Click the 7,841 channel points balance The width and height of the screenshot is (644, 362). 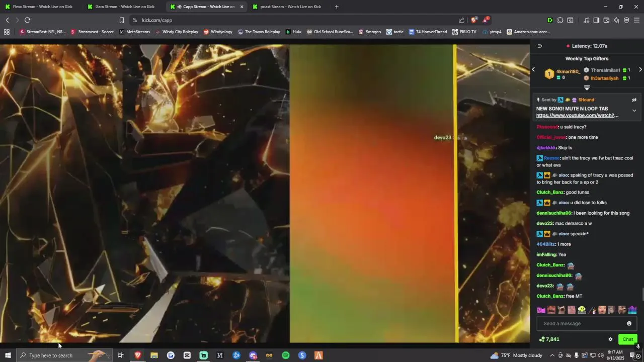click(549, 339)
